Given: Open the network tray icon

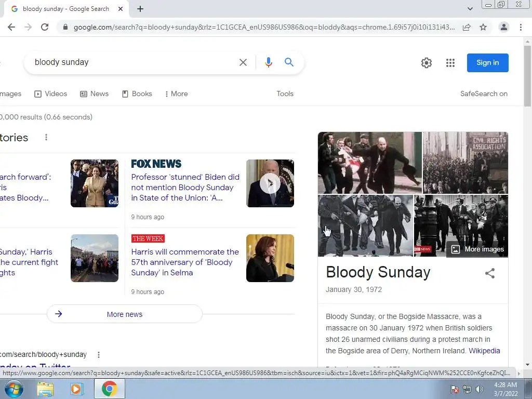Looking at the screenshot, I should (x=467, y=390).
